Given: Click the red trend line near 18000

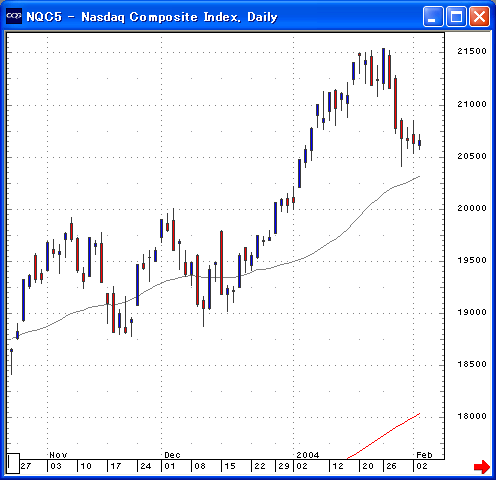Looking at the screenshot, I should 383,436.
